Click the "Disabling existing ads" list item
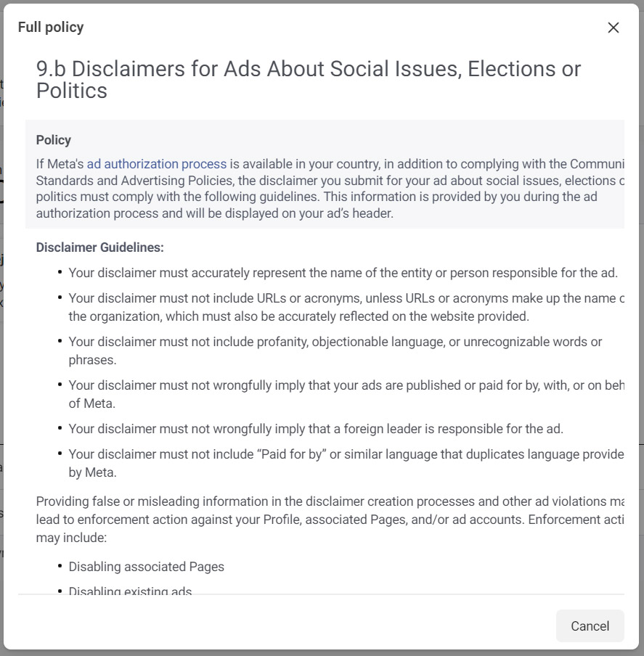The image size is (644, 656). click(130, 591)
